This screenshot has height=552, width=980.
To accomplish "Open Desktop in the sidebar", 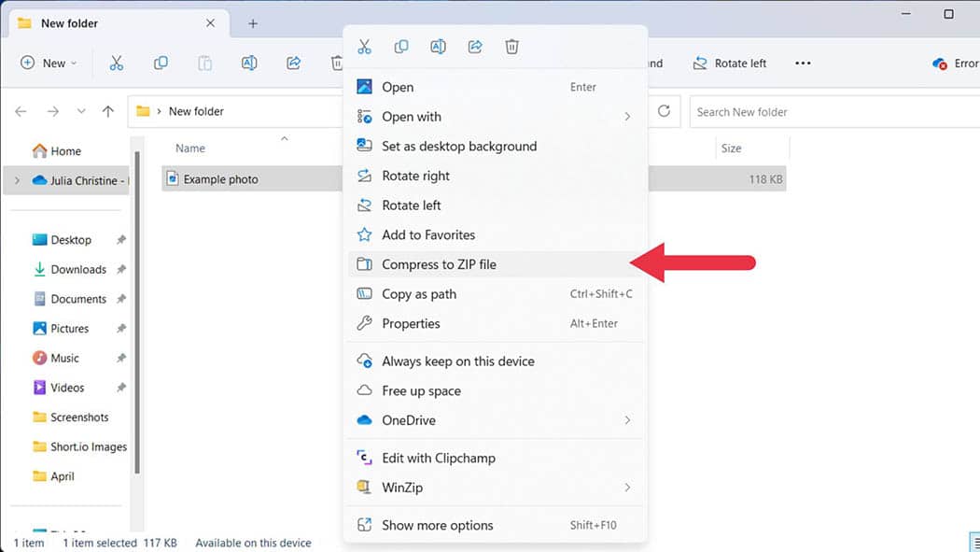I will tap(62, 239).
